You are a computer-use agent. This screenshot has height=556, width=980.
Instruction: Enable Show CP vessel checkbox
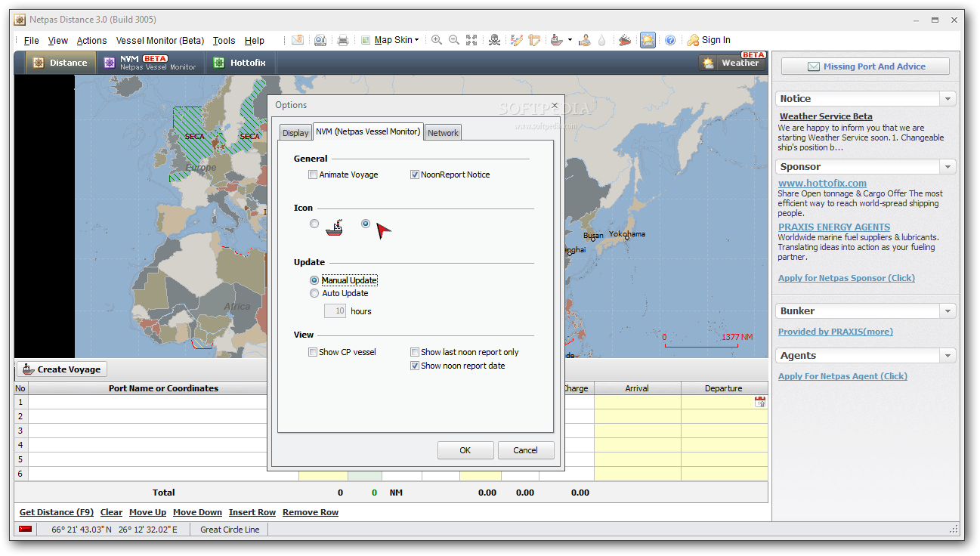point(313,352)
